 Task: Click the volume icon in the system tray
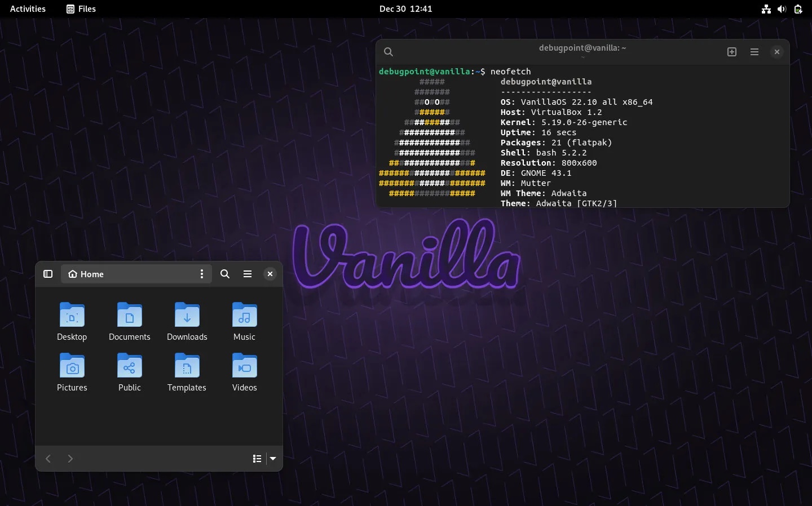(782, 9)
